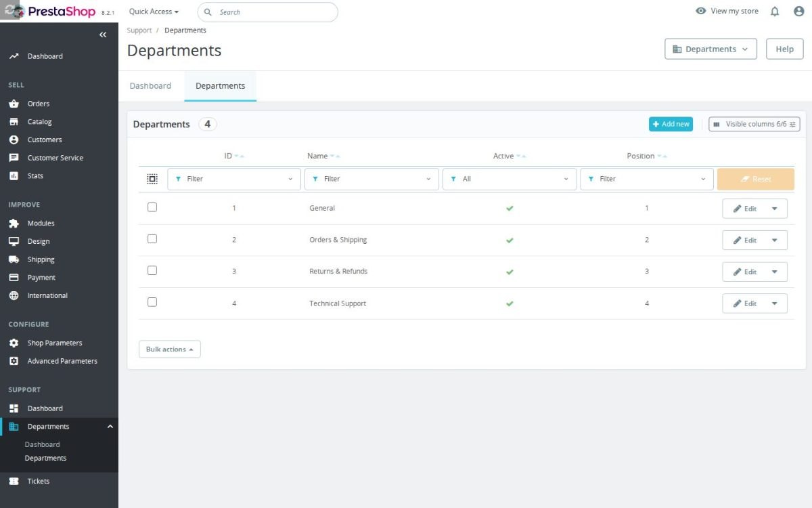Image resolution: width=812 pixels, height=508 pixels.
Task: Open Edit dropdown arrow for Orders & Shipping
Action: pyautogui.click(x=775, y=240)
